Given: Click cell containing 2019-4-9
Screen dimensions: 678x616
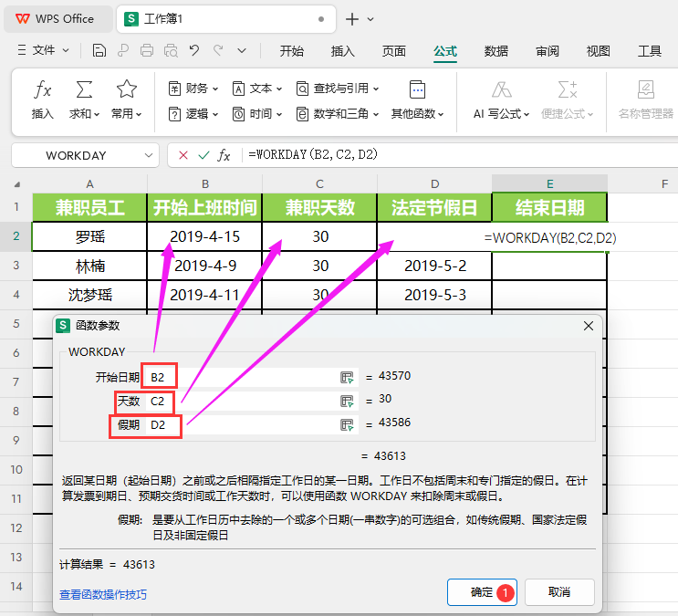Looking at the screenshot, I should [x=205, y=266].
